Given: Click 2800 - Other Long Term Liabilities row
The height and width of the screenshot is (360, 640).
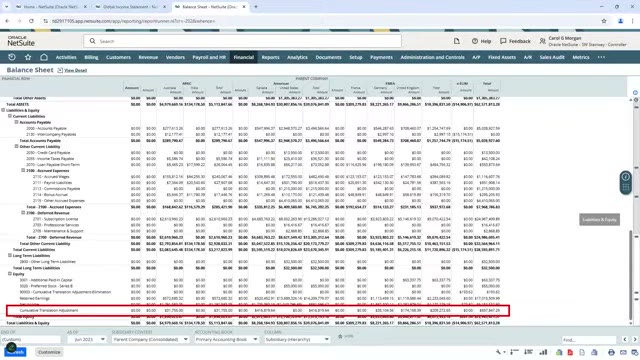Looking at the screenshot, I should 48,262.
